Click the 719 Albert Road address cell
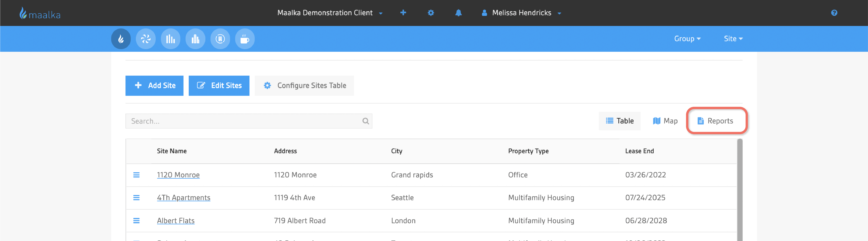The width and height of the screenshot is (868, 241). click(x=300, y=221)
